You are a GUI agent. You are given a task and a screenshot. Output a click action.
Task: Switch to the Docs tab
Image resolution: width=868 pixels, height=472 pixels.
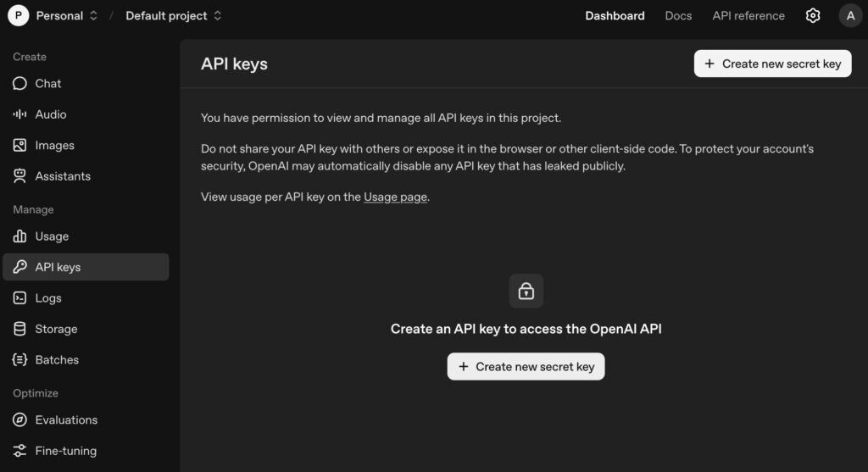pyautogui.click(x=678, y=16)
